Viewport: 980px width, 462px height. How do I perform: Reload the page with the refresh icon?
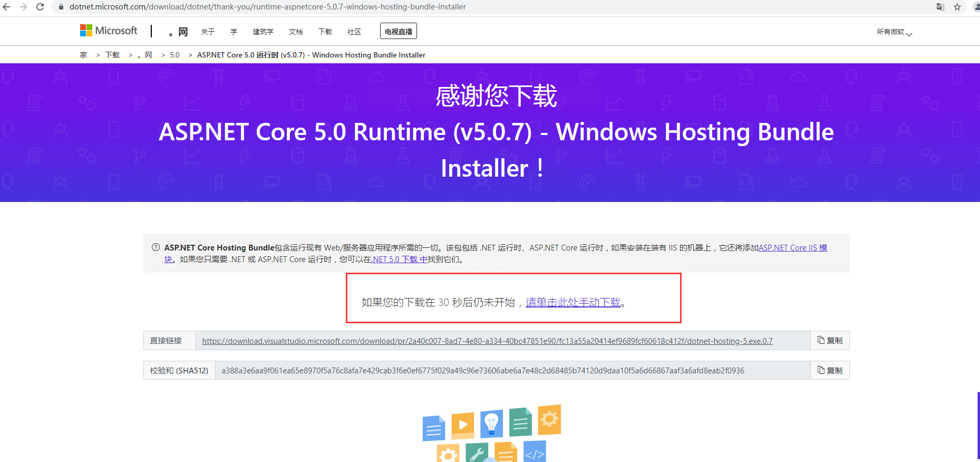click(40, 7)
